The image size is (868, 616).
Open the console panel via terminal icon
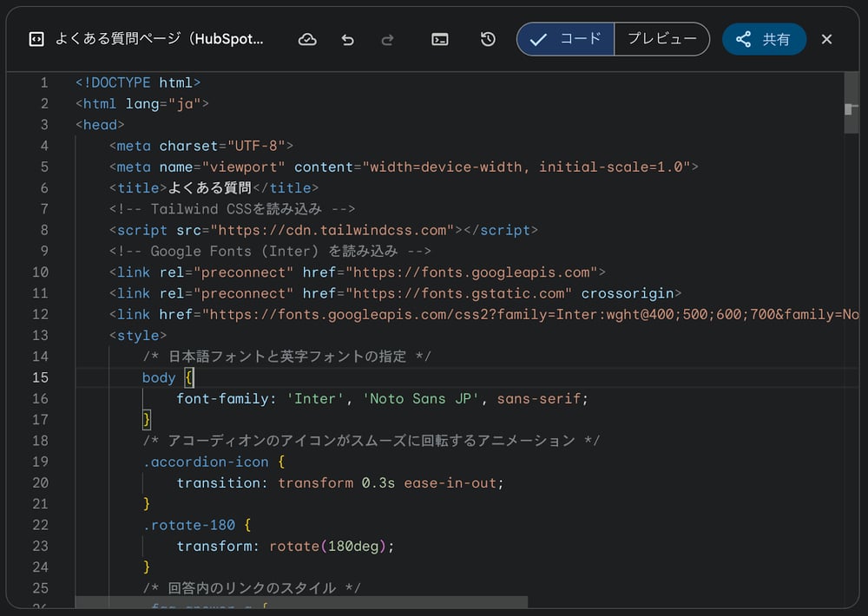pos(439,39)
